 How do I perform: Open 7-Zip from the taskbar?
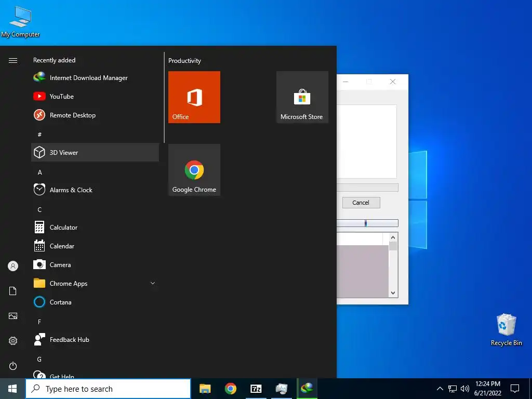[256, 389]
